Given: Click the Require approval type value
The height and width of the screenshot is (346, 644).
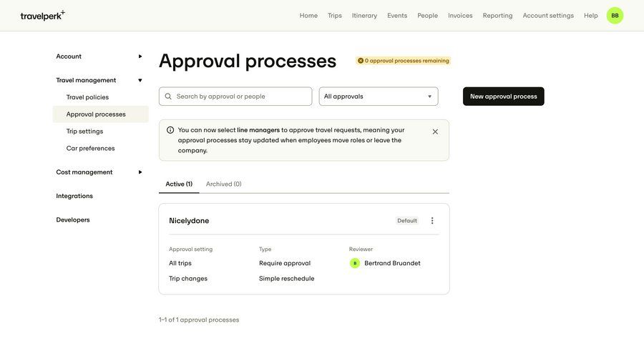Looking at the screenshot, I should [x=285, y=263].
